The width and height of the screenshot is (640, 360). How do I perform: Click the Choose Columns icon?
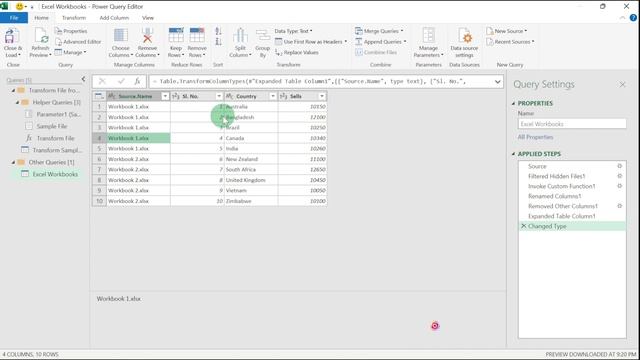tap(121, 36)
